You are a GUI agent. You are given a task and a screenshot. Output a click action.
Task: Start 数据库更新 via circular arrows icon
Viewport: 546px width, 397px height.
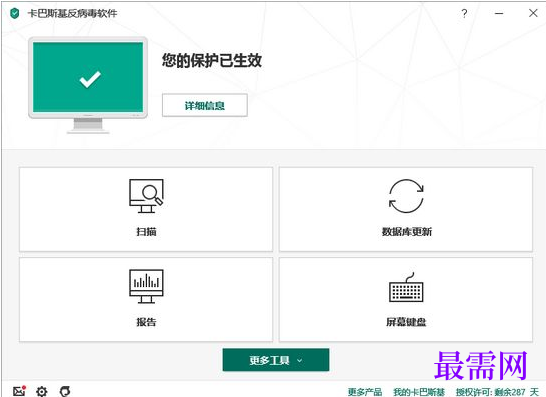tap(406, 196)
